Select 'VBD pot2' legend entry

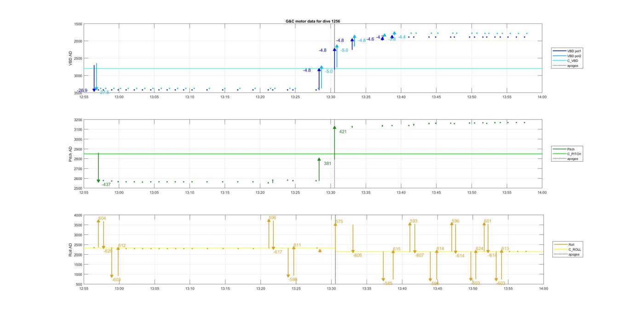point(574,56)
